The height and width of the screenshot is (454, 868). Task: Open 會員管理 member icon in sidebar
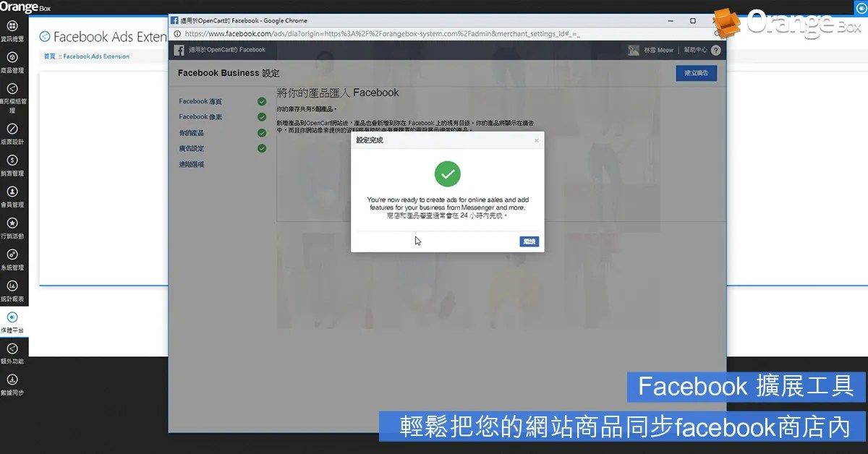(x=12, y=192)
